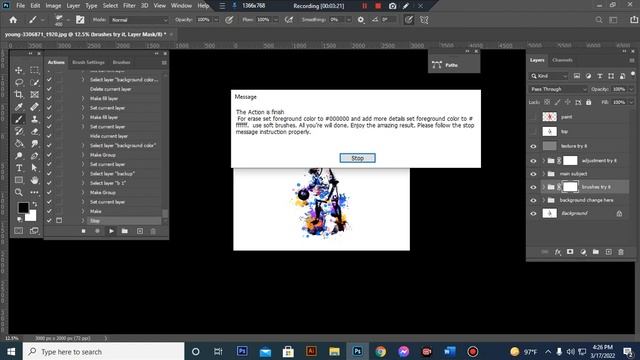Select the Frame tool
640x360 pixels.
(x=35, y=95)
